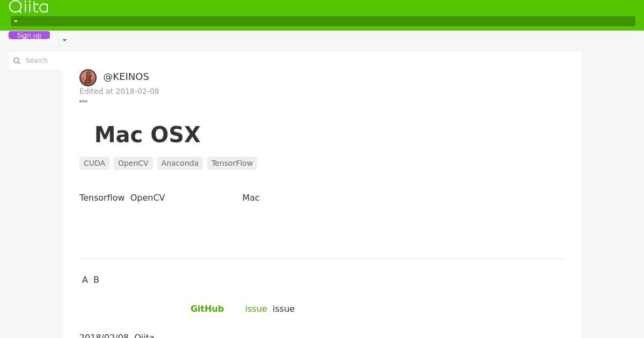Open the Community dropdown caret
This screenshot has height=338, width=644.
[64, 40]
